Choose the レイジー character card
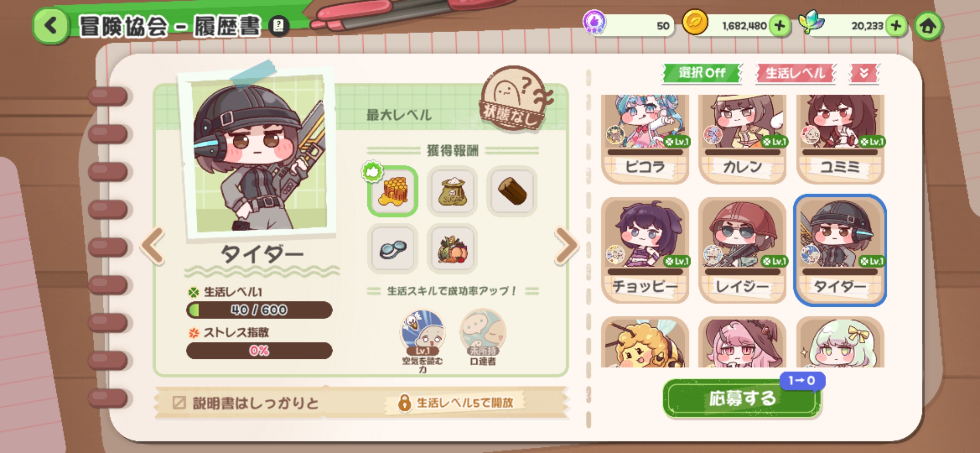Image resolution: width=980 pixels, height=453 pixels. click(742, 250)
